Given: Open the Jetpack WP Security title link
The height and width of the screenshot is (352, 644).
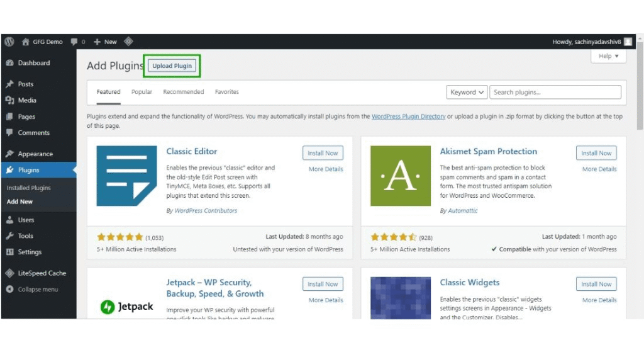Looking at the screenshot, I should [215, 288].
